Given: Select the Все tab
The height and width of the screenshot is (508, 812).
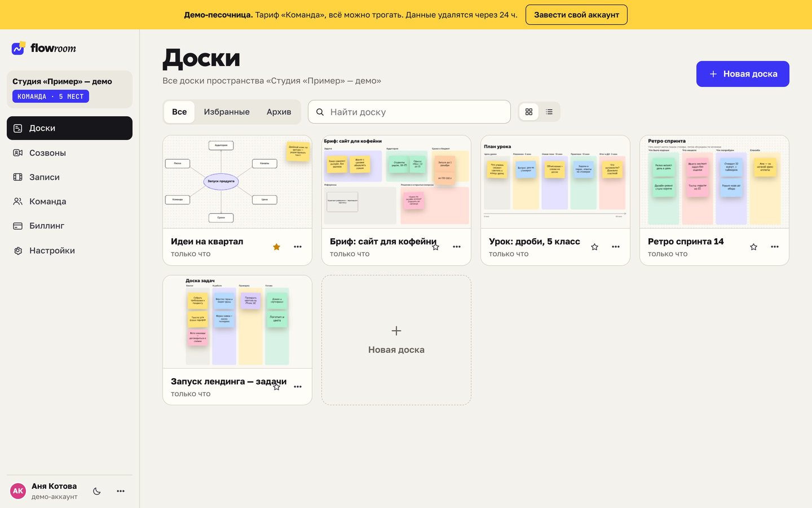Looking at the screenshot, I should [179, 112].
